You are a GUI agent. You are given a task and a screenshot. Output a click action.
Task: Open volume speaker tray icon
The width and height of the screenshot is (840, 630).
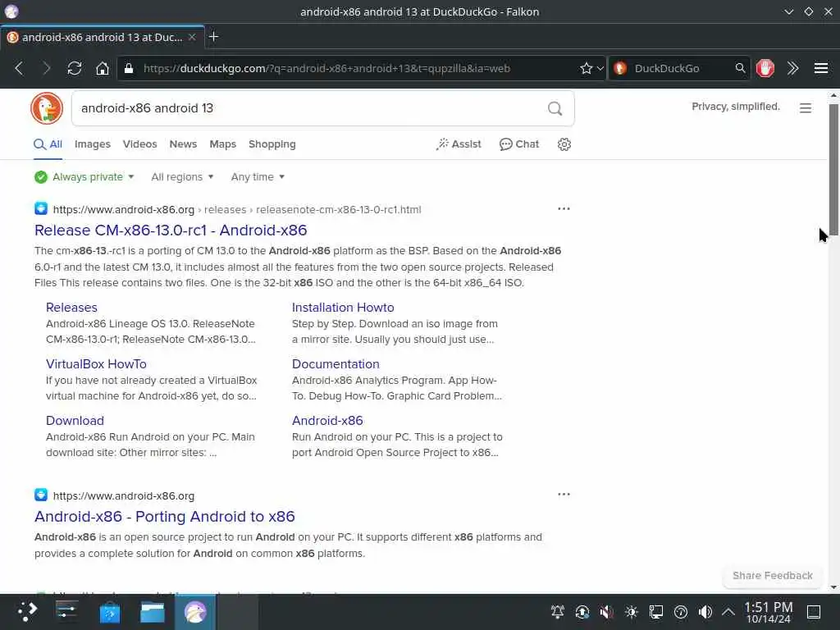705,611
